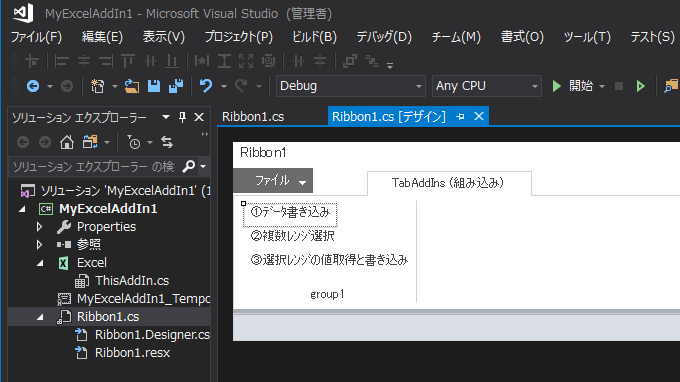Click the Align Rights layout icon
Image resolution: width=680 pixels, height=382 pixels.
(106, 62)
